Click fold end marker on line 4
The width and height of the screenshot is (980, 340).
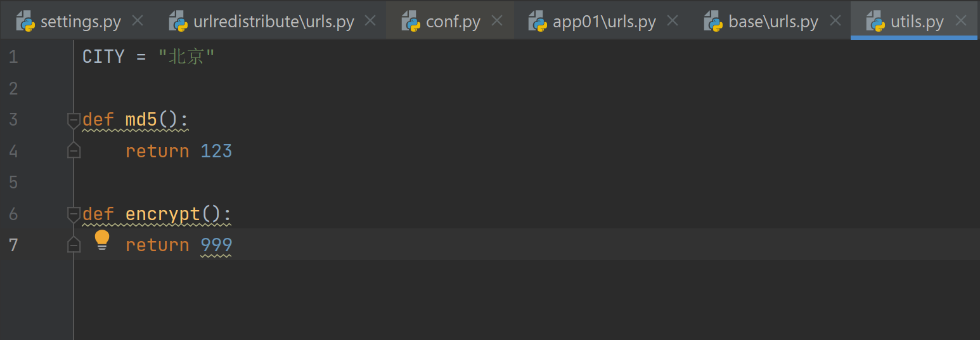pyautogui.click(x=74, y=150)
